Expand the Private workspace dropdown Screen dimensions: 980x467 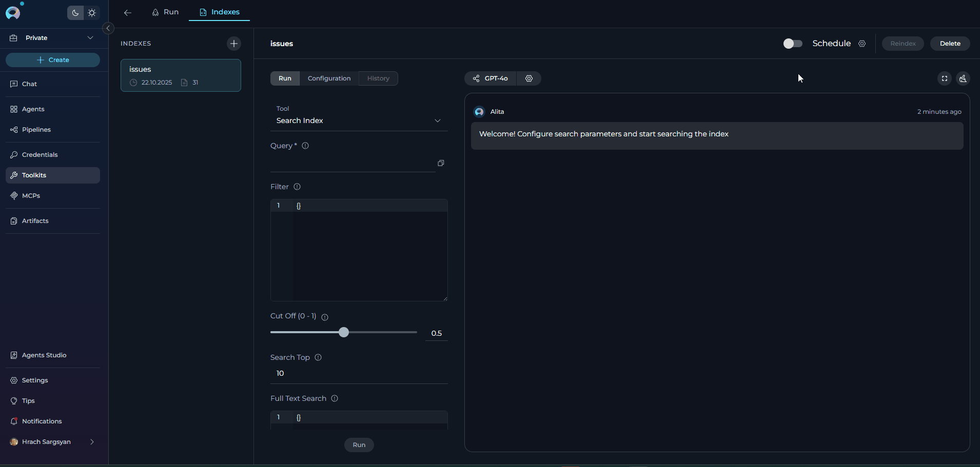coord(90,37)
